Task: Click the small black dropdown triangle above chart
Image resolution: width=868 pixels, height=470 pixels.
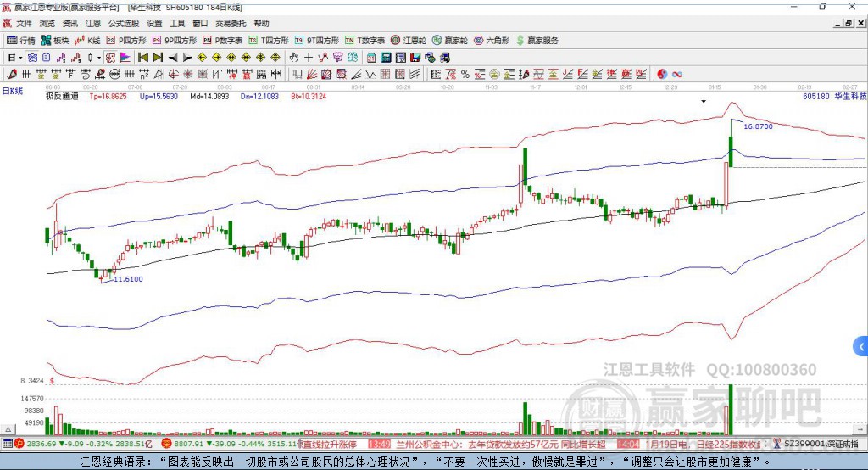Action: 704,102
